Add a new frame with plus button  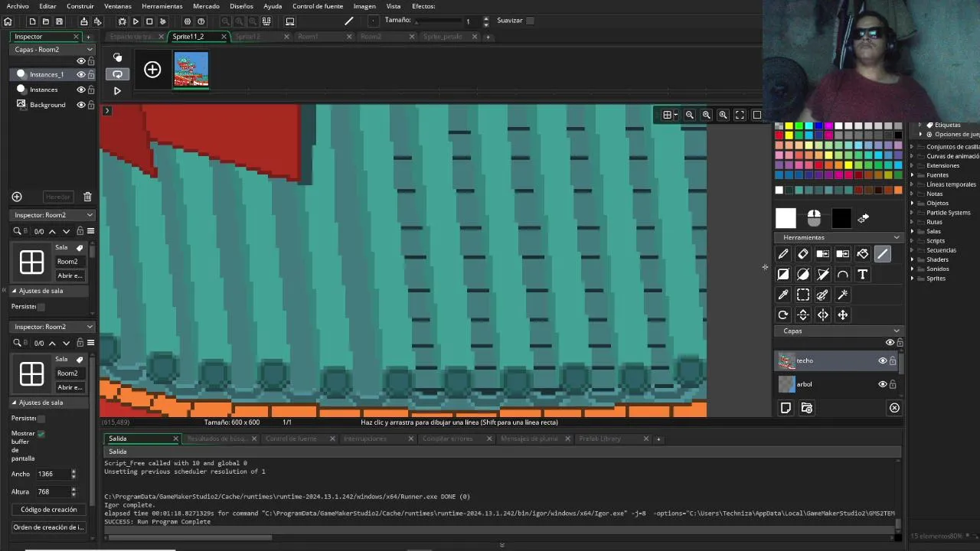click(x=152, y=70)
